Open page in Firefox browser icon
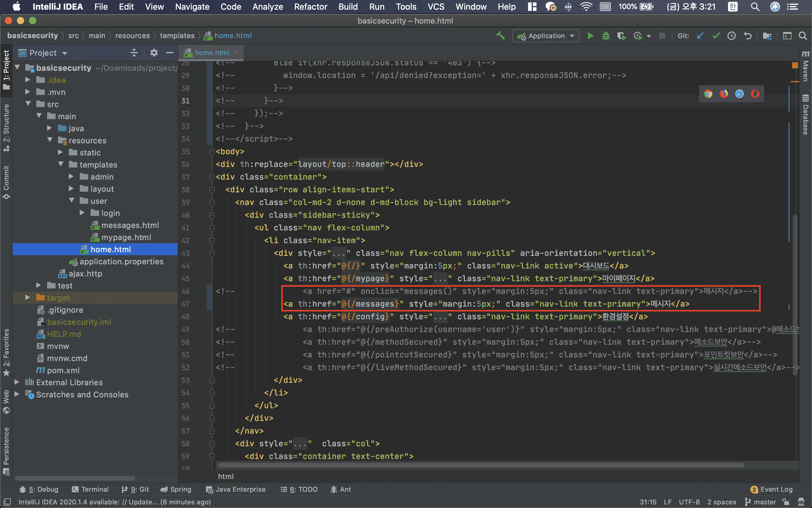812x508 pixels. pos(724,94)
